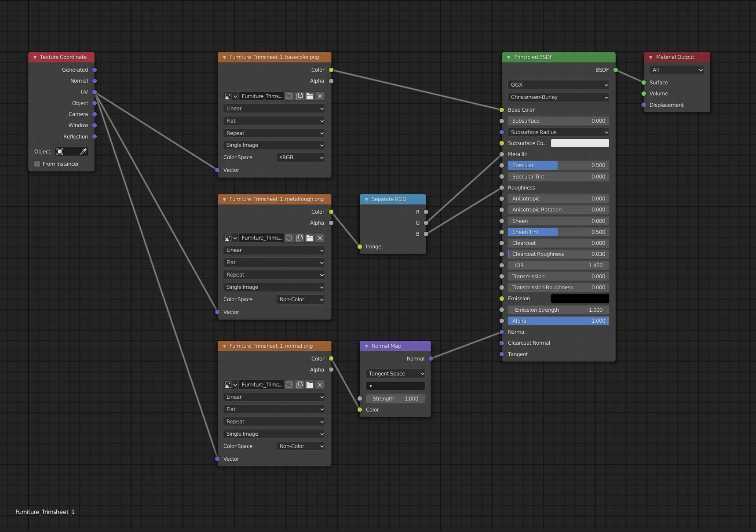The image size is (756, 532).
Task: Open Linear interpolation dropdown on basecolor node
Action: 274,109
